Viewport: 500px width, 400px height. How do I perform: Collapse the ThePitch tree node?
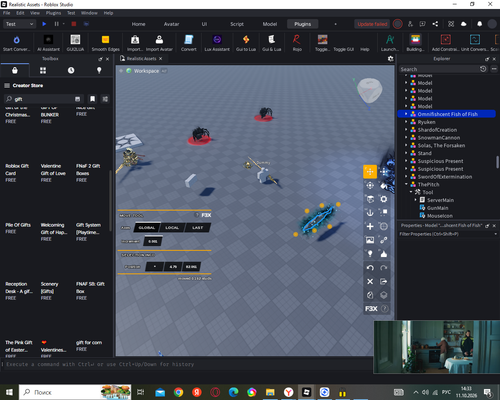click(x=406, y=184)
